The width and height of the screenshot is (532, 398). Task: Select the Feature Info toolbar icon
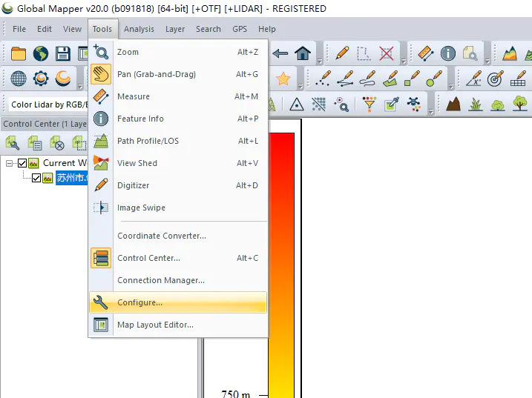[448, 53]
